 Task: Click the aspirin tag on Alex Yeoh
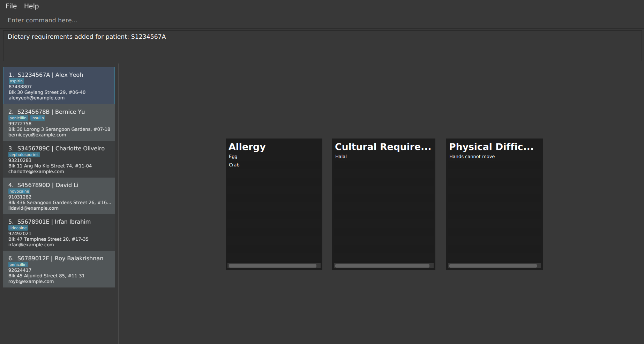click(16, 81)
